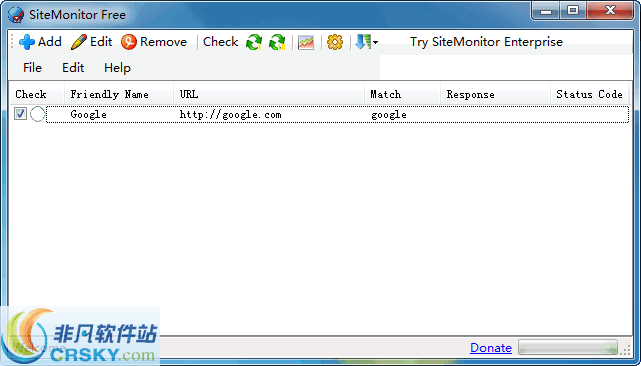
Task: Click the Response column header
Action: tap(495, 94)
